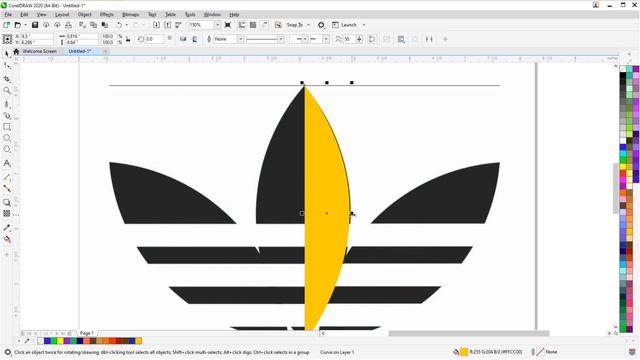Image resolution: width=640 pixels, height=360 pixels.
Task: Click the Save disk icon
Action: [35, 25]
